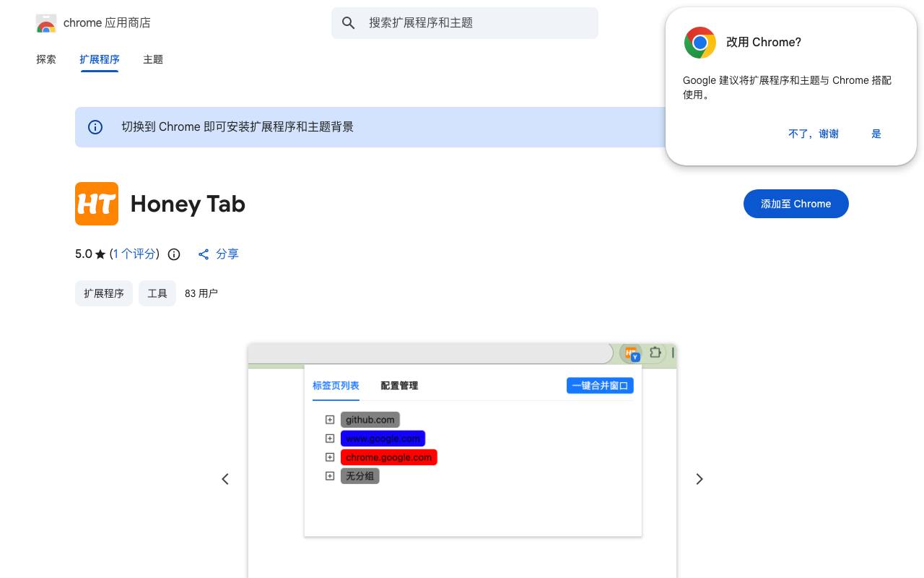The image size is (924, 578).
Task: Show the next screenshot with right arrow
Action: coord(699,479)
